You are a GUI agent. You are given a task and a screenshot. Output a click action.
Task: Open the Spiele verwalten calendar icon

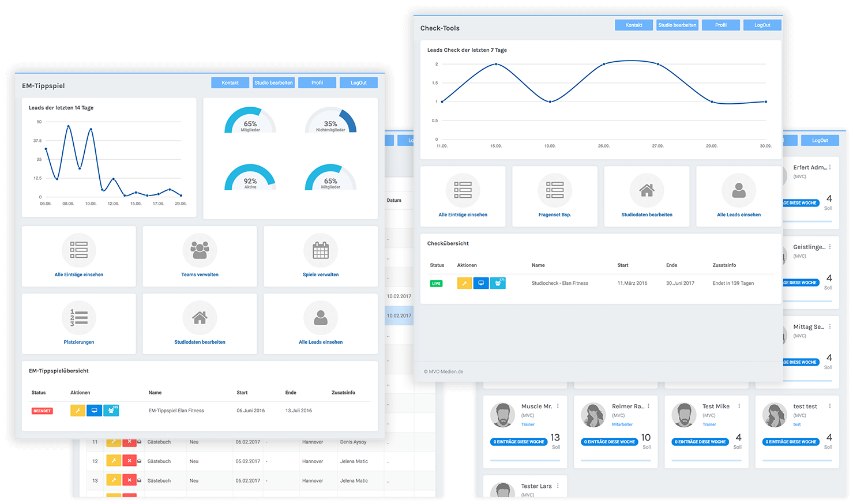(321, 250)
